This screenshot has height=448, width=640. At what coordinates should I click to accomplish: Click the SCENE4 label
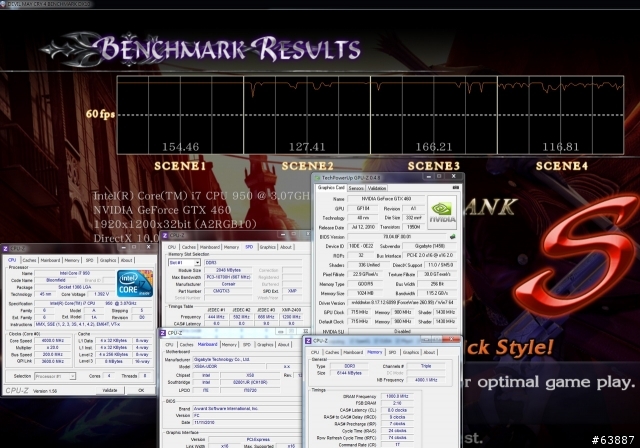coord(562,166)
